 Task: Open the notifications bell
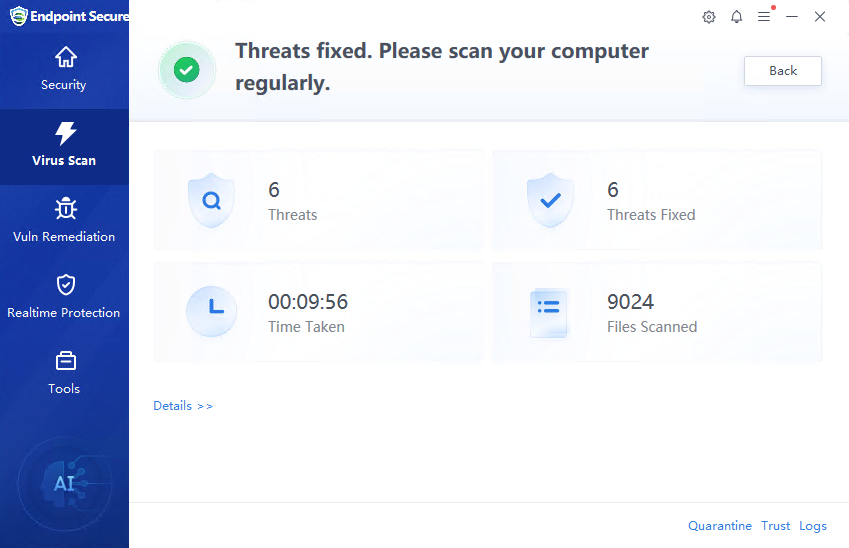tap(737, 17)
